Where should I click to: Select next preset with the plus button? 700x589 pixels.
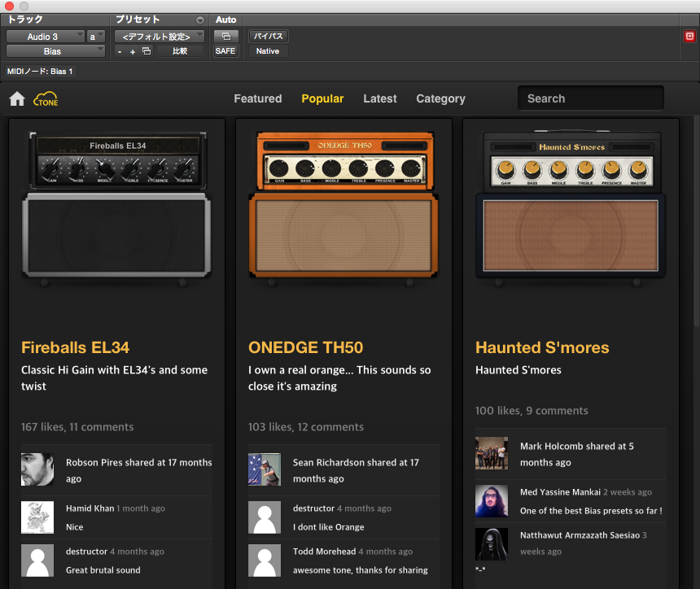pos(133,51)
